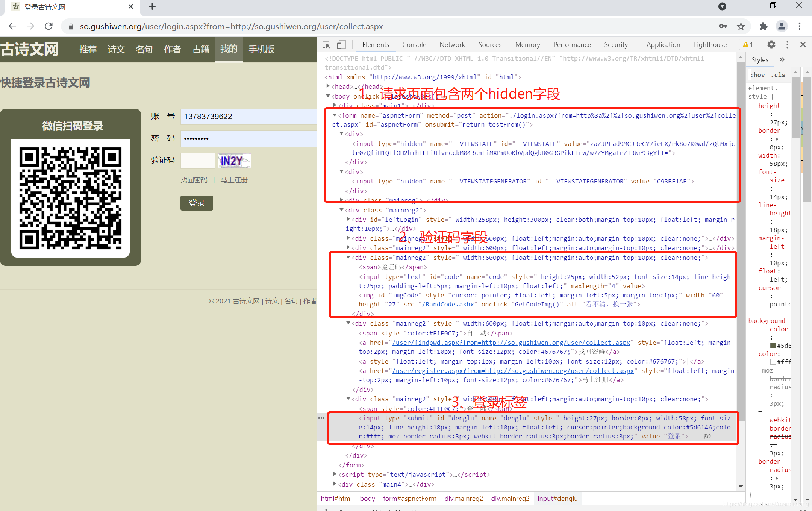Switch to the Elements tab
Screen dimensions: 812x511
(376, 45)
